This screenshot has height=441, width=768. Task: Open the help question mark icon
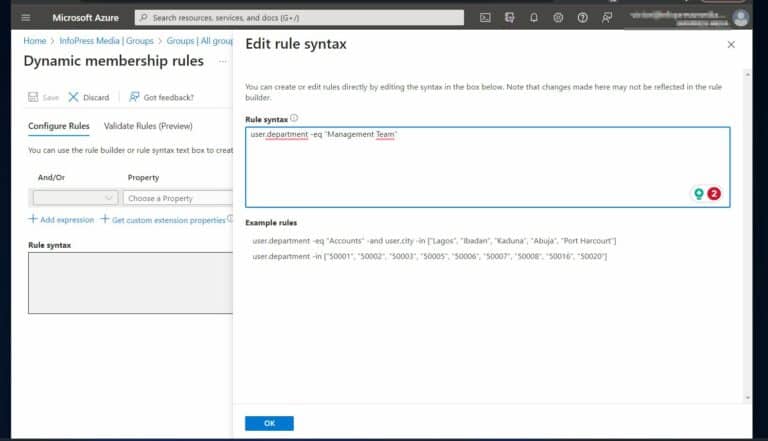pyautogui.click(x=582, y=18)
